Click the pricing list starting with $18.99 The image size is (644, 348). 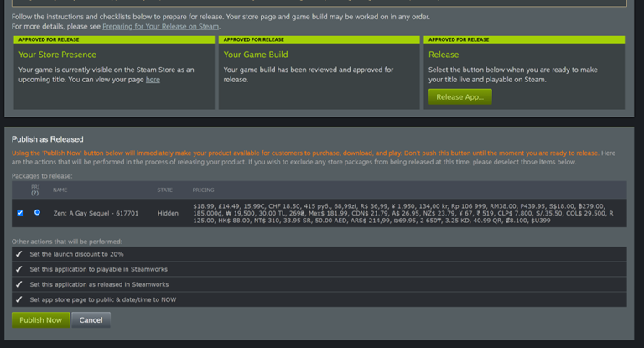pos(403,213)
